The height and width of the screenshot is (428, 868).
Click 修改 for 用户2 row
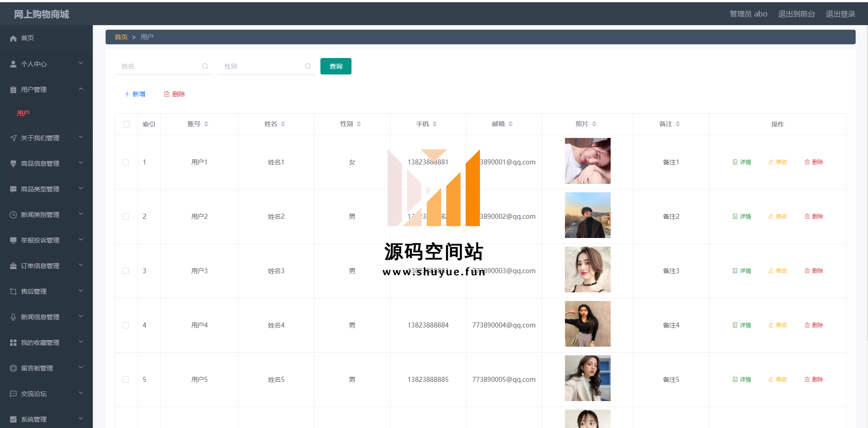click(x=778, y=217)
